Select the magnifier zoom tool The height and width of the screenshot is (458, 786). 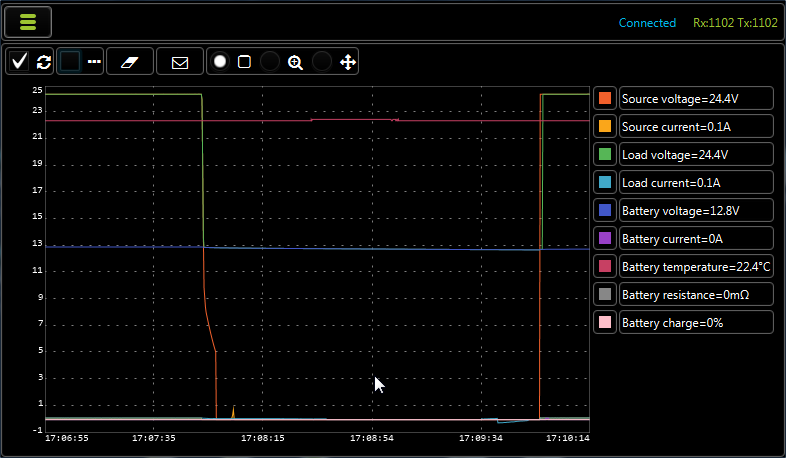tap(295, 62)
